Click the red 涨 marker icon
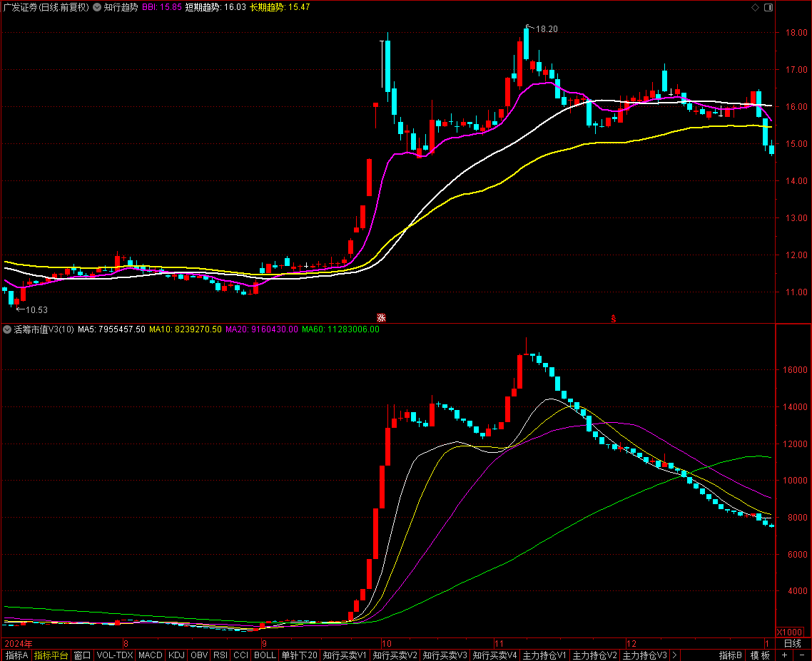The height and width of the screenshot is (661, 812). [x=381, y=318]
